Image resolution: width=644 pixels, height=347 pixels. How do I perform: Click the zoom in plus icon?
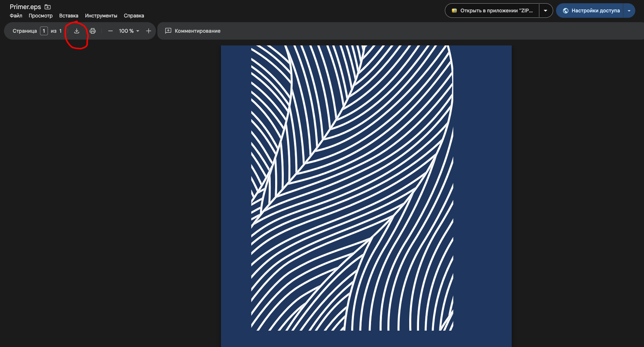(x=148, y=30)
